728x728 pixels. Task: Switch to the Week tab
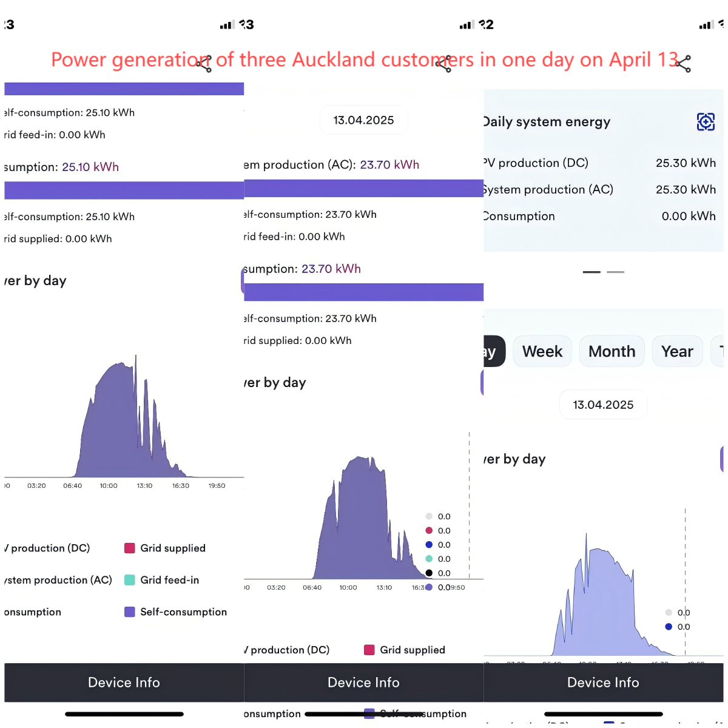click(542, 351)
